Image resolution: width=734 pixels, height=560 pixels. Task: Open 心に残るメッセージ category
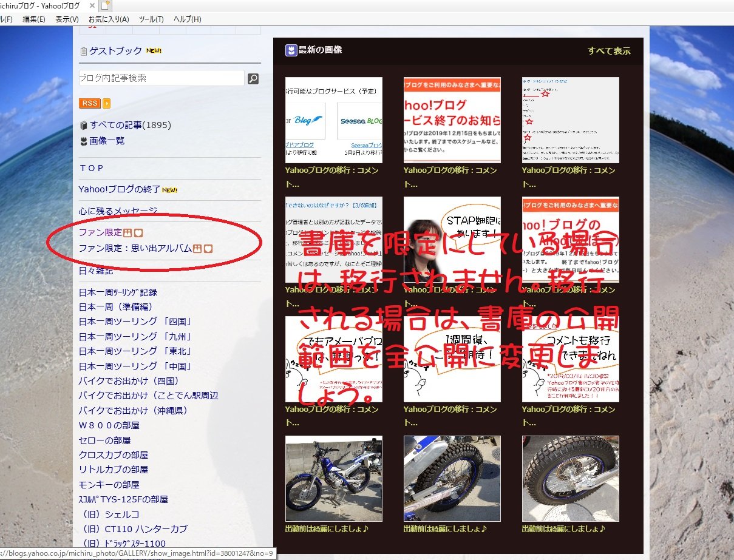point(118,211)
